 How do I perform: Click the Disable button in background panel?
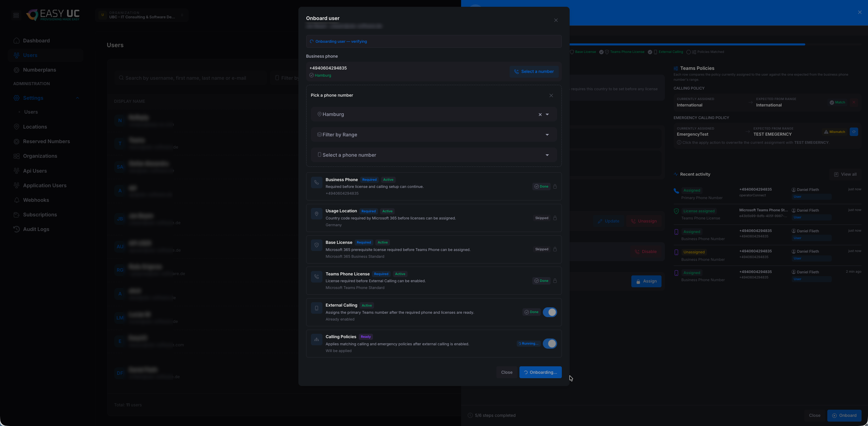[x=646, y=252]
